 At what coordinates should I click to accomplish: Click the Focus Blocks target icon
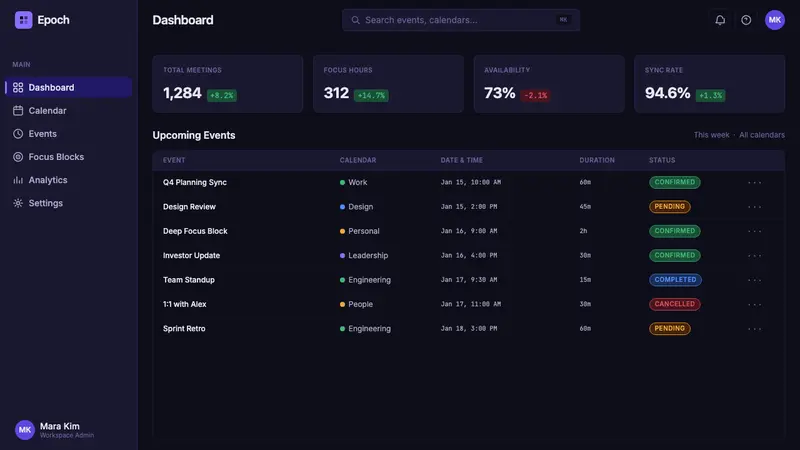point(18,157)
